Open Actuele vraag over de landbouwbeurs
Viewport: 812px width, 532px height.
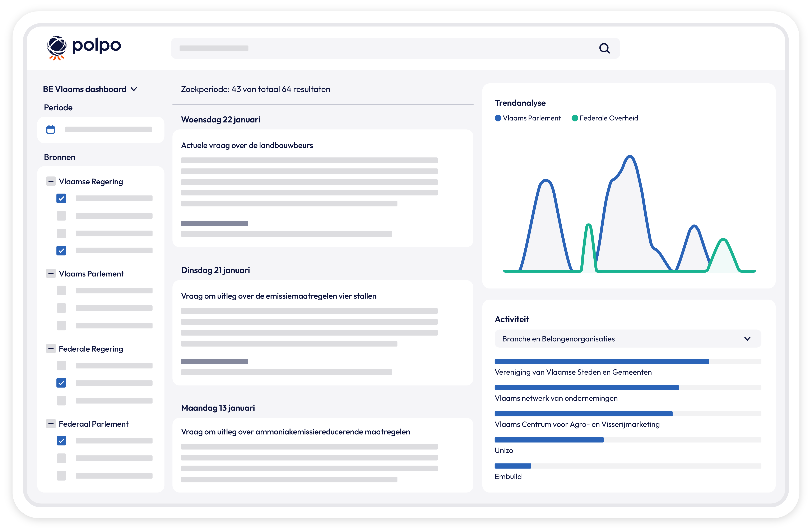coord(247,145)
